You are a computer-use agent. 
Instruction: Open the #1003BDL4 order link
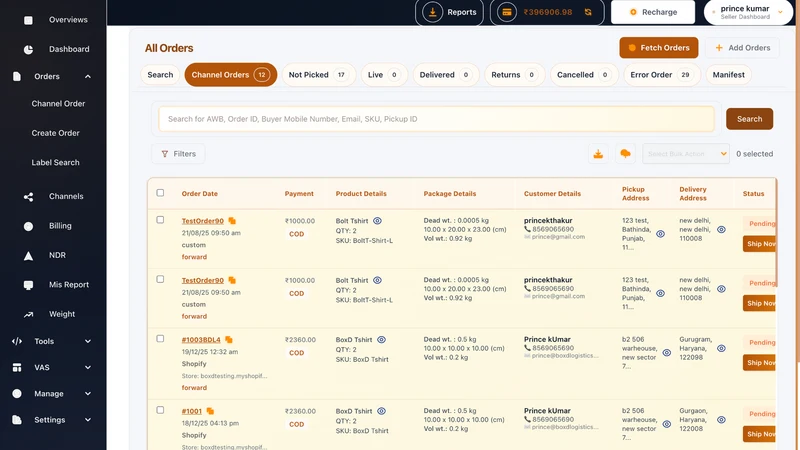pyautogui.click(x=201, y=340)
